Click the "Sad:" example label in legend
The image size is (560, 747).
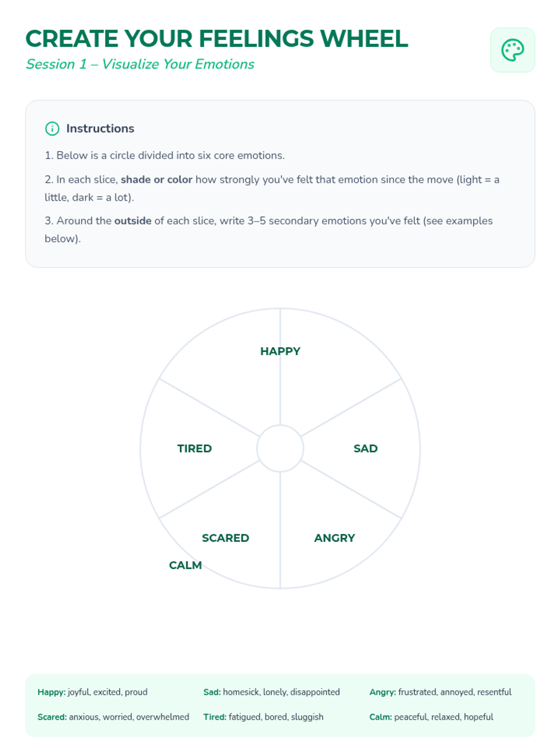[212, 692]
